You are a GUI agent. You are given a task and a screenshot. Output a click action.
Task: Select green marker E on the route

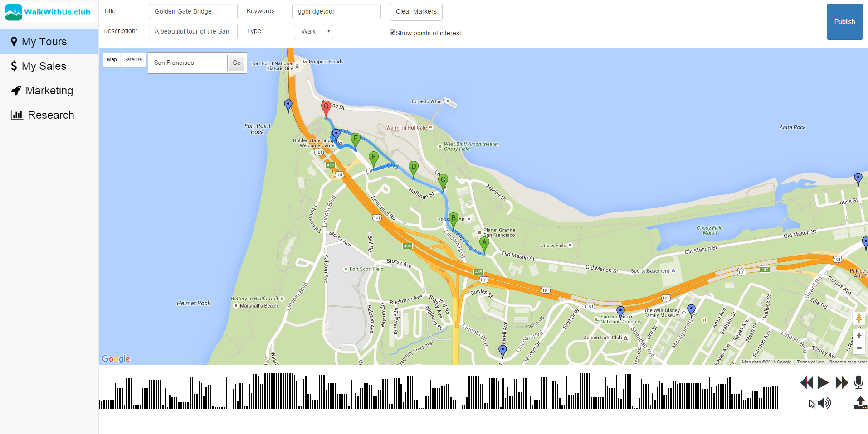[373, 159]
